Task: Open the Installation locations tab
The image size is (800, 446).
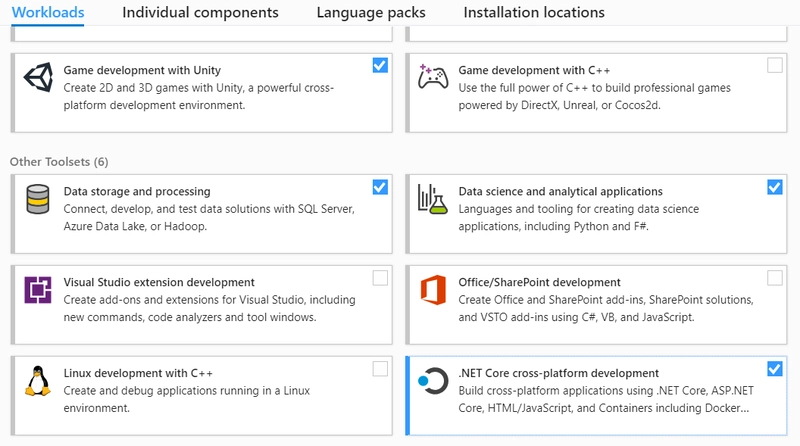Action: coord(534,12)
